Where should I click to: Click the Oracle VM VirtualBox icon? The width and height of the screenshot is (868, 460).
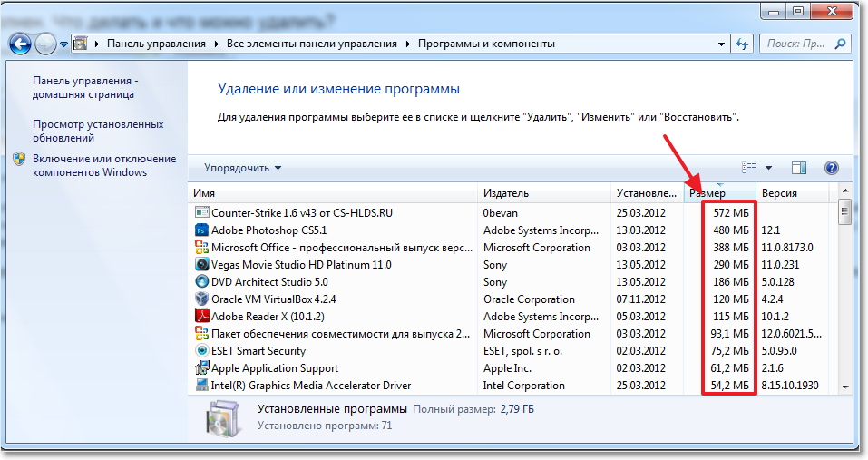tap(202, 299)
